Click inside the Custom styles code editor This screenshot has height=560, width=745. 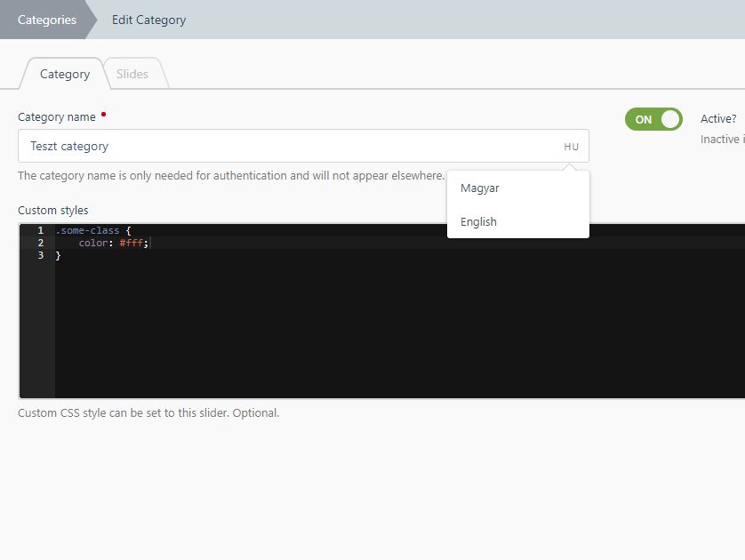pos(382,310)
